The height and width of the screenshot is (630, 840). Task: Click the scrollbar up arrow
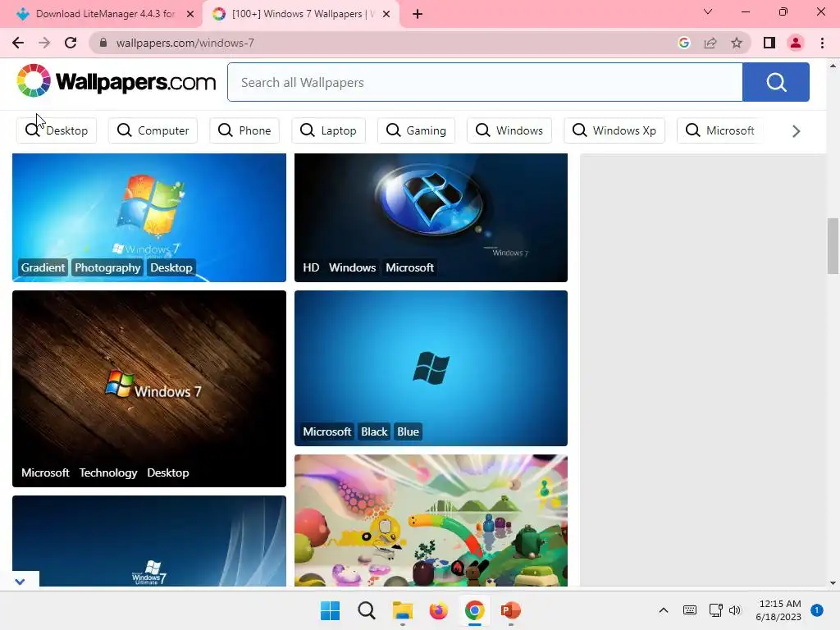tap(833, 66)
